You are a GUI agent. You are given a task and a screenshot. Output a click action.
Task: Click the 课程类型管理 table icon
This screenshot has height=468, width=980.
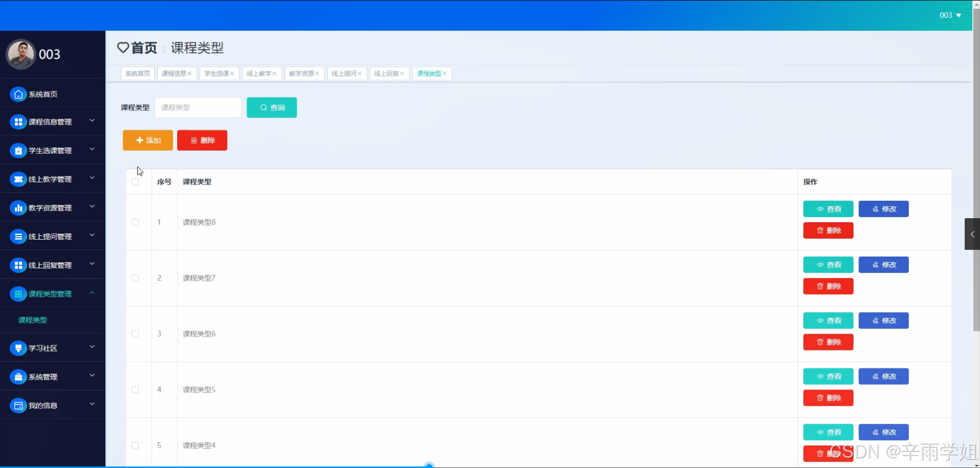pyautogui.click(x=18, y=293)
